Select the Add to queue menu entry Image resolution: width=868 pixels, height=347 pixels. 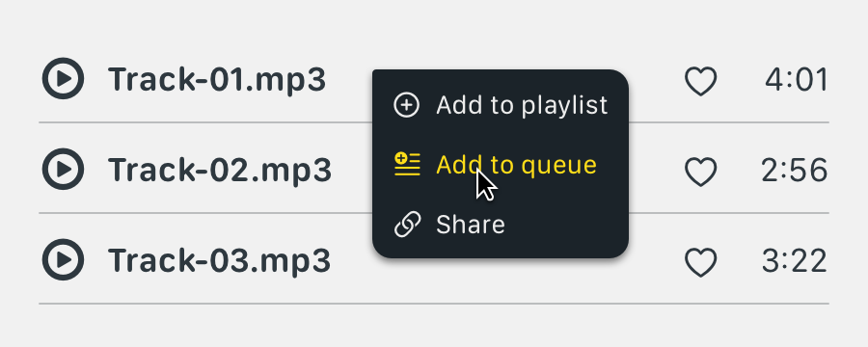tap(501, 165)
